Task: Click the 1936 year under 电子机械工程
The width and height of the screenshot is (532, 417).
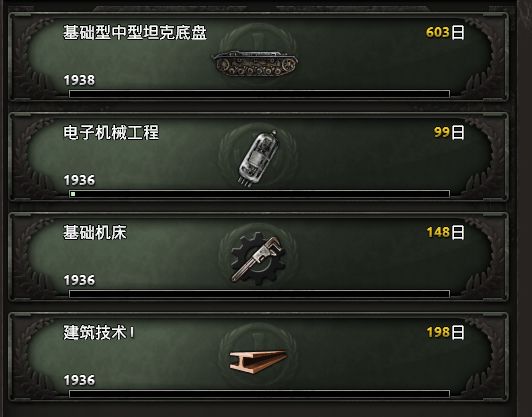Action: (x=79, y=180)
